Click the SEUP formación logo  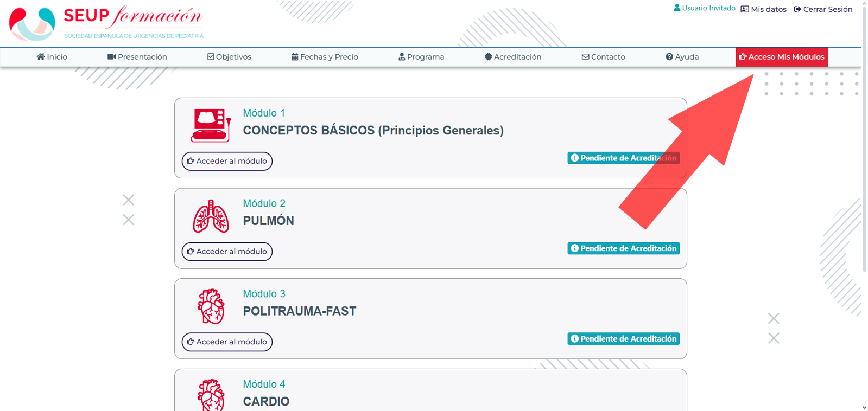pyautogui.click(x=106, y=23)
